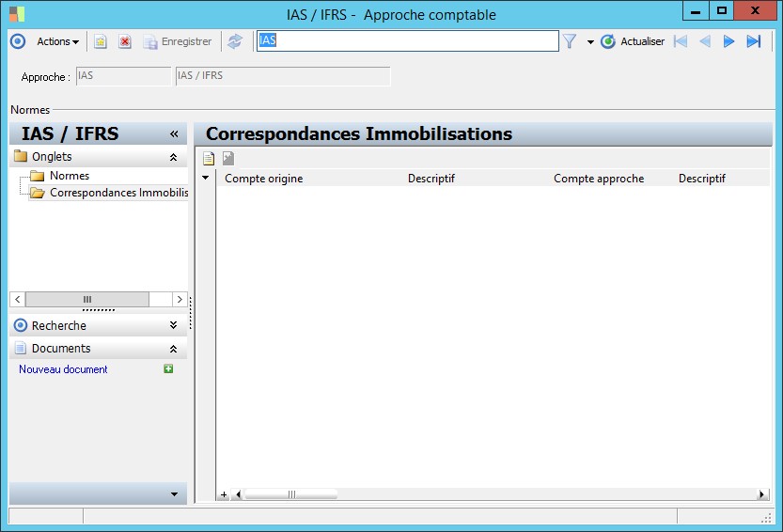
Task: Click the new record toolbar icon
Action: click(x=101, y=41)
